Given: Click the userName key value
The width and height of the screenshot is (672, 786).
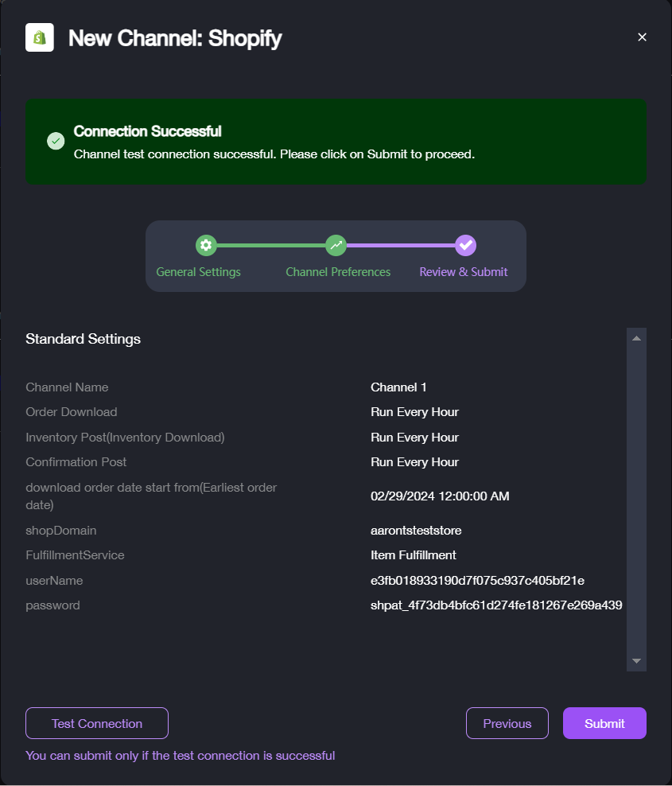Looking at the screenshot, I should [477, 581].
